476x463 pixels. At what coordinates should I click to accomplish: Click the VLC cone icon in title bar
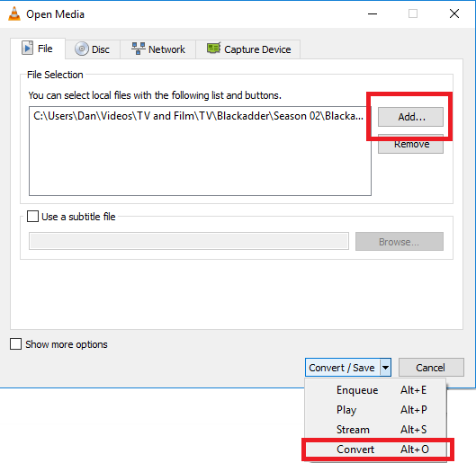[14, 14]
